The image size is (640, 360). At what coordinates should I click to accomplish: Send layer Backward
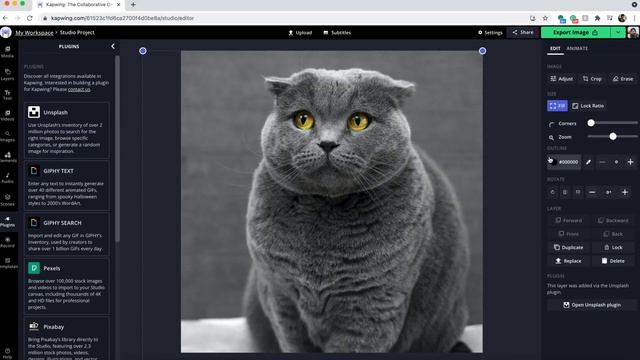tap(613, 220)
